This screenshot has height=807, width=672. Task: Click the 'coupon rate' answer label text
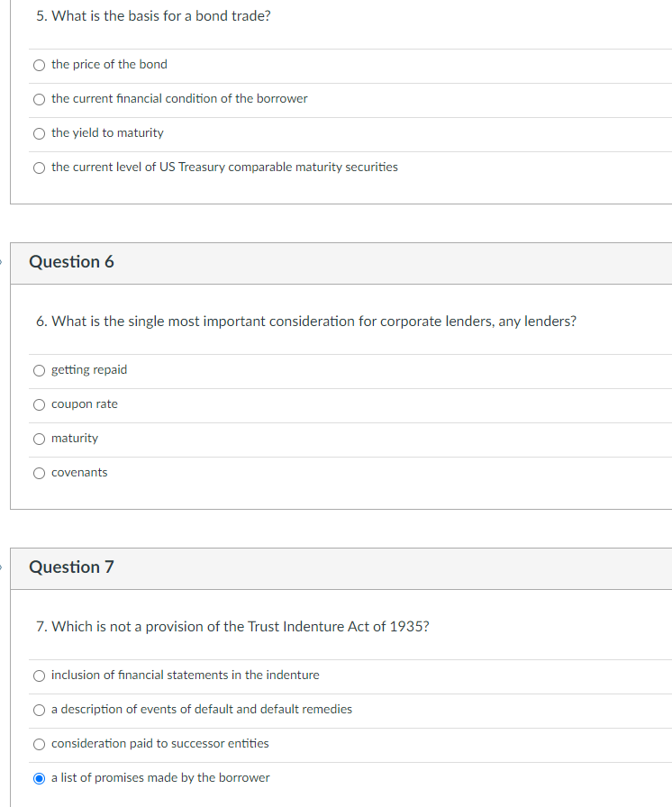(85, 404)
